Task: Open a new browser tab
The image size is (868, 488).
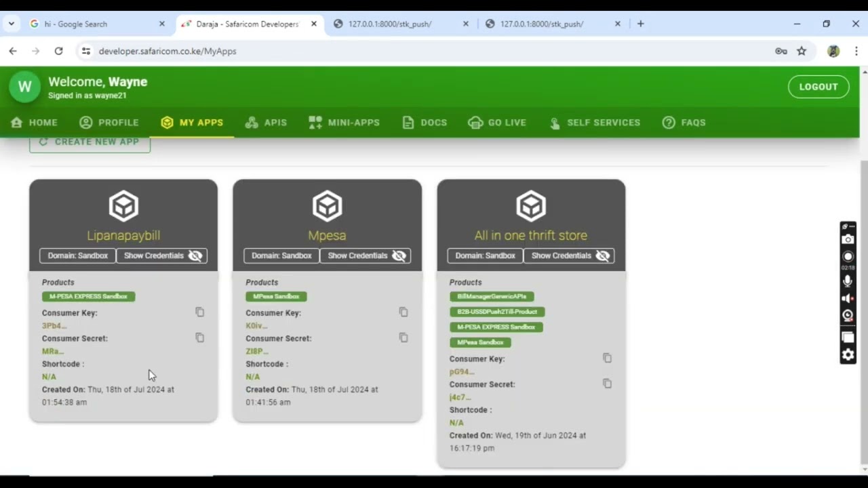Action: click(640, 24)
